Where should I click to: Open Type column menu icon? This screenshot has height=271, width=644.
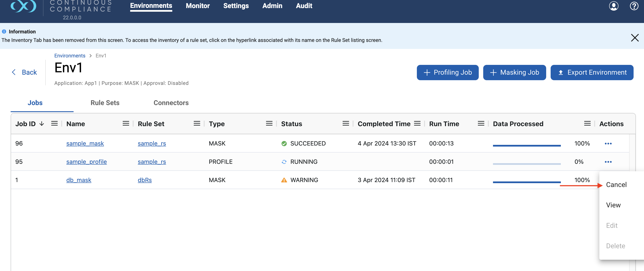coord(269,124)
